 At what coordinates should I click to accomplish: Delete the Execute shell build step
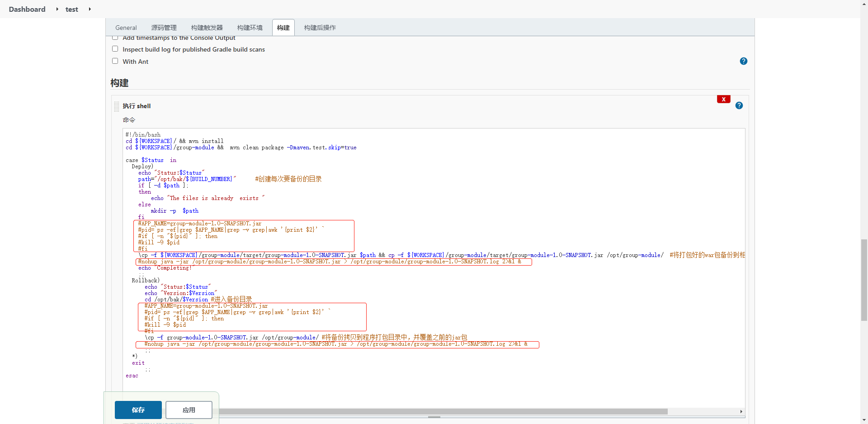click(x=723, y=99)
